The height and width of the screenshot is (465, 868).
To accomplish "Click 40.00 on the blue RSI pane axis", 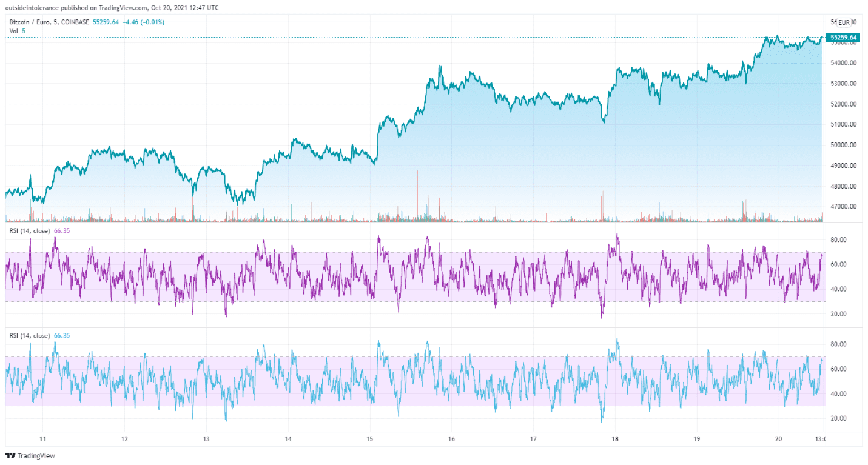I will (x=838, y=394).
